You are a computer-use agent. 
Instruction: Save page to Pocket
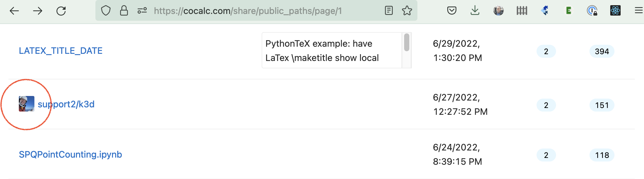[x=452, y=11]
